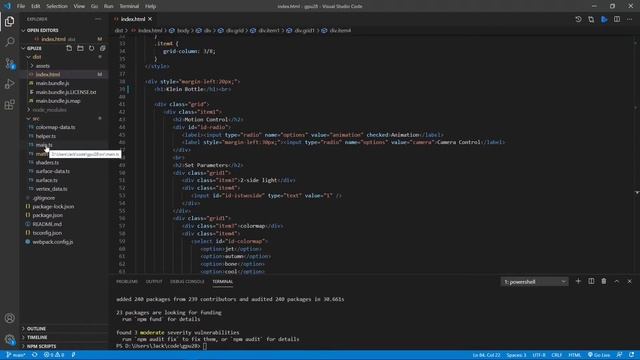Click the Go Live button in status bar
640x360 pixels.
point(599,355)
